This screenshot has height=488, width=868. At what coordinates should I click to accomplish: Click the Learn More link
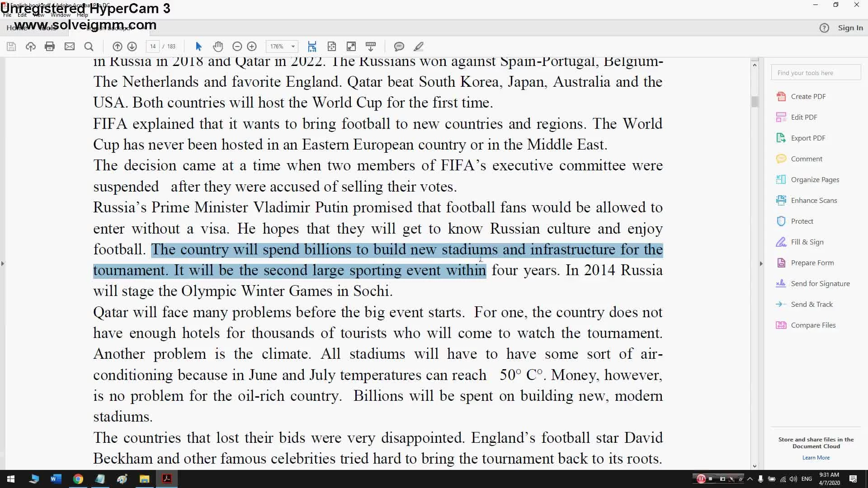point(816,458)
